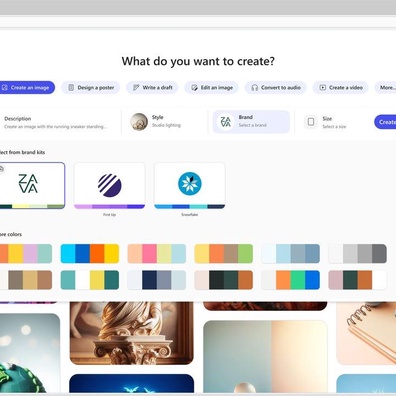Choose the First Up striped circle logo
The image size is (396, 396).
click(x=109, y=184)
